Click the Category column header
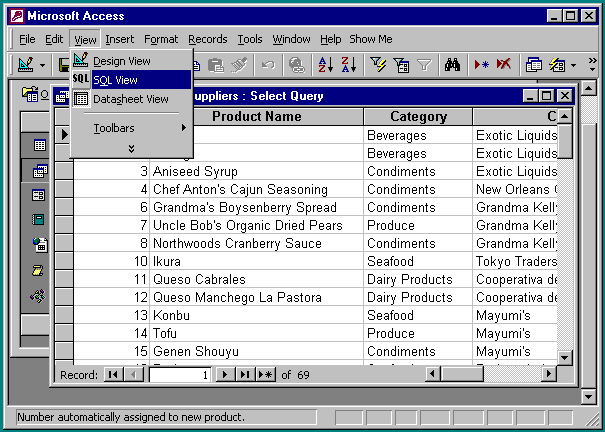The image size is (605, 432). 418,116
